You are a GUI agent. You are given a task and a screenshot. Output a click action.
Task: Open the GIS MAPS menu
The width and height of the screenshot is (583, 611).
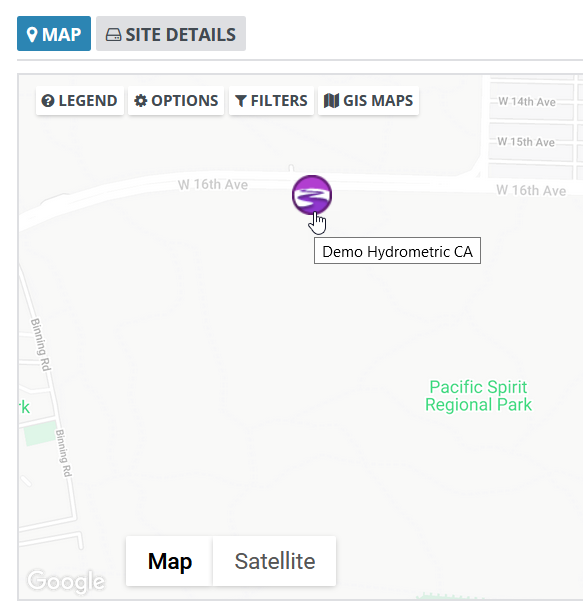tap(368, 101)
